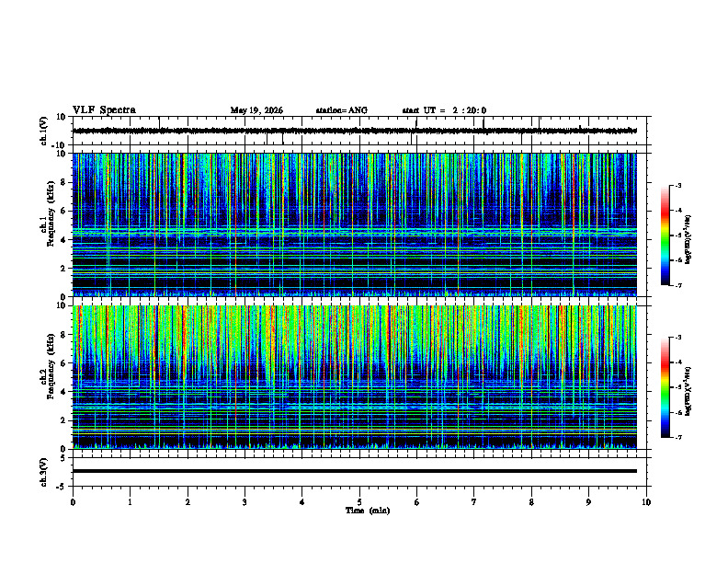Click the ch.1 color scale bar
The height and width of the screenshot is (563, 728).
[x=665, y=236]
